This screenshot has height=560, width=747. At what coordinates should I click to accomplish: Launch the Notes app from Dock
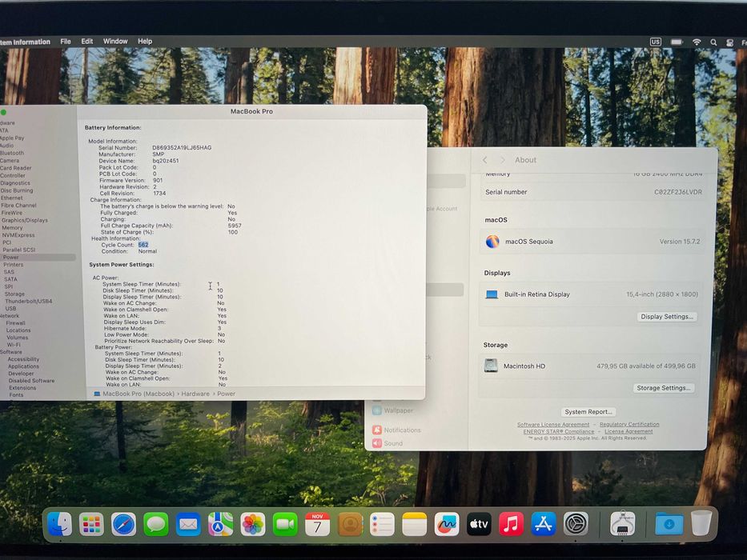pyautogui.click(x=415, y=524)
